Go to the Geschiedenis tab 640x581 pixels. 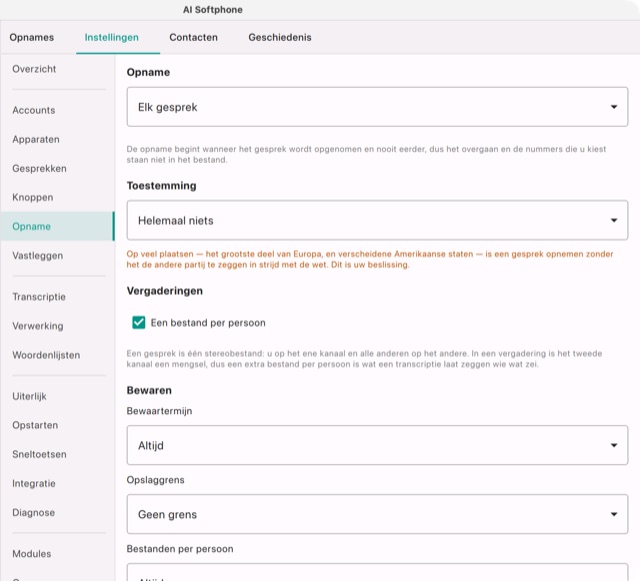tap(280, 37)
